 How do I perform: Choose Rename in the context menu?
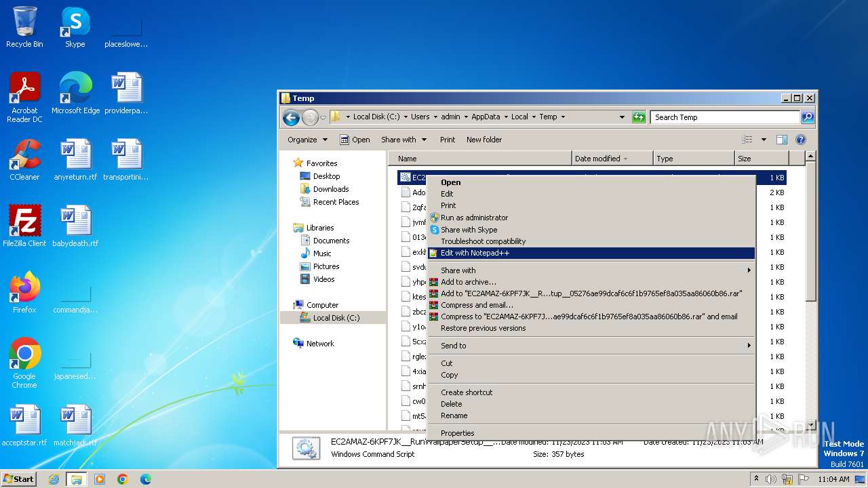[591, 415]
